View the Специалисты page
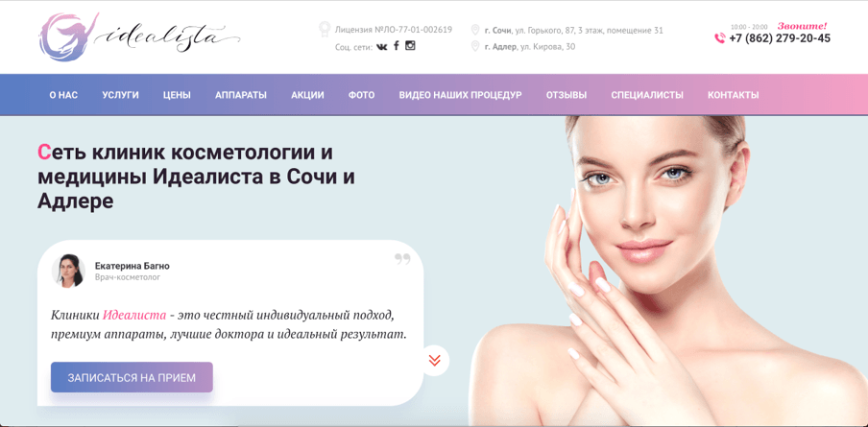The width and height of the screenshot is (868, 427). point(647,95)
